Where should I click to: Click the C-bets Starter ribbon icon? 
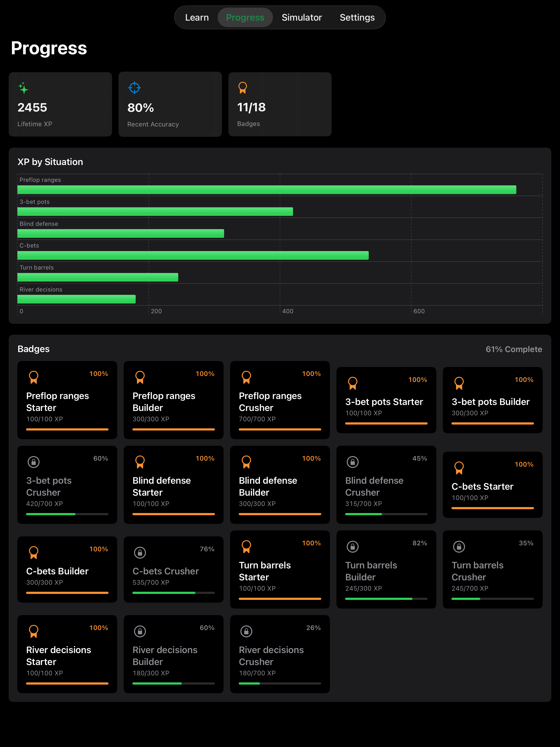(x=459, y=468)
